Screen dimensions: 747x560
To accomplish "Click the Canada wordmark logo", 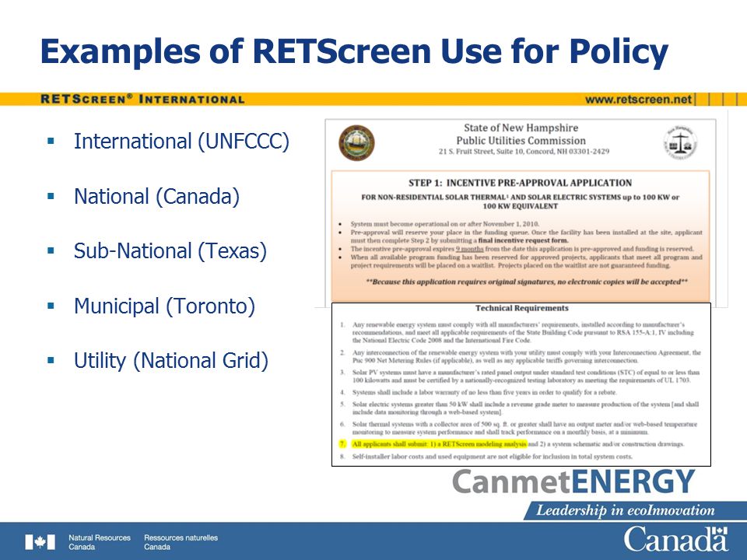I will coord(676,539).
